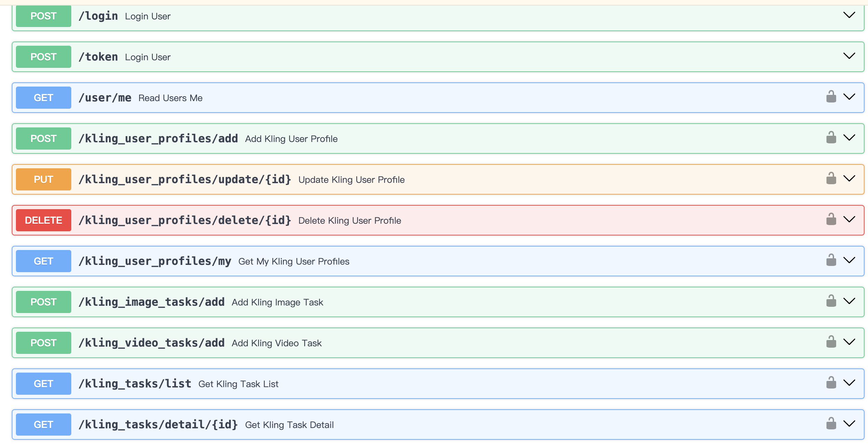Viewport: 868px width, 446px height.
Task: Click the 'Add Kling Image Task' description
Action: (x=278, y=302)
